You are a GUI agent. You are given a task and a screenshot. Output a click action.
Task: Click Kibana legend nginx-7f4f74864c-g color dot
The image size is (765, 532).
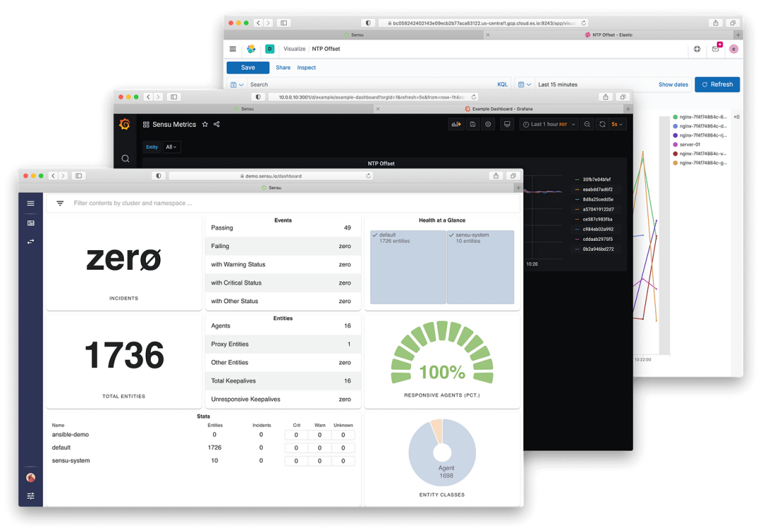tap(675, 162)
